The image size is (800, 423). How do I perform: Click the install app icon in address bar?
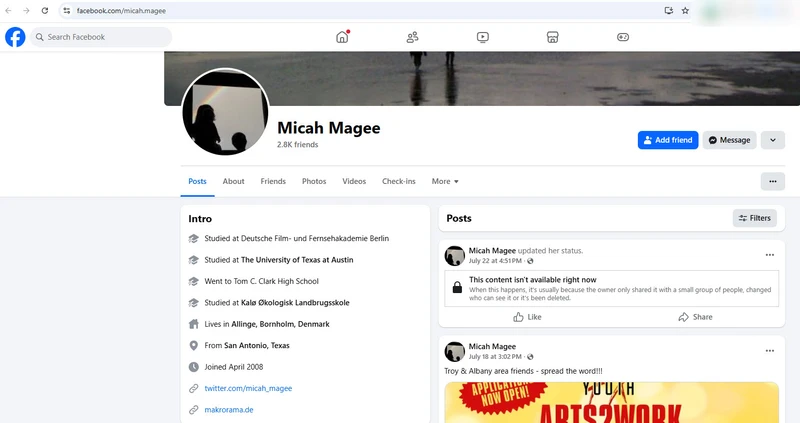coord(668,11)
